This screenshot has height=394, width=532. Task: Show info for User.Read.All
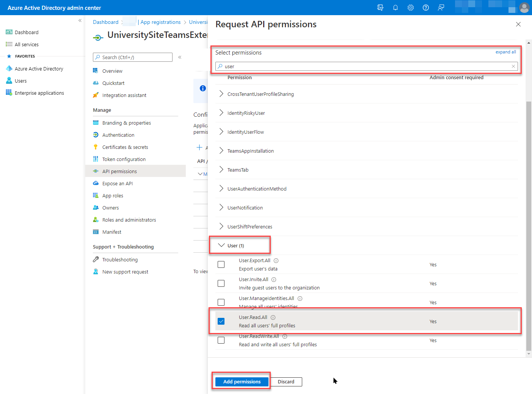pyautogui.click(x=273, y=317)
